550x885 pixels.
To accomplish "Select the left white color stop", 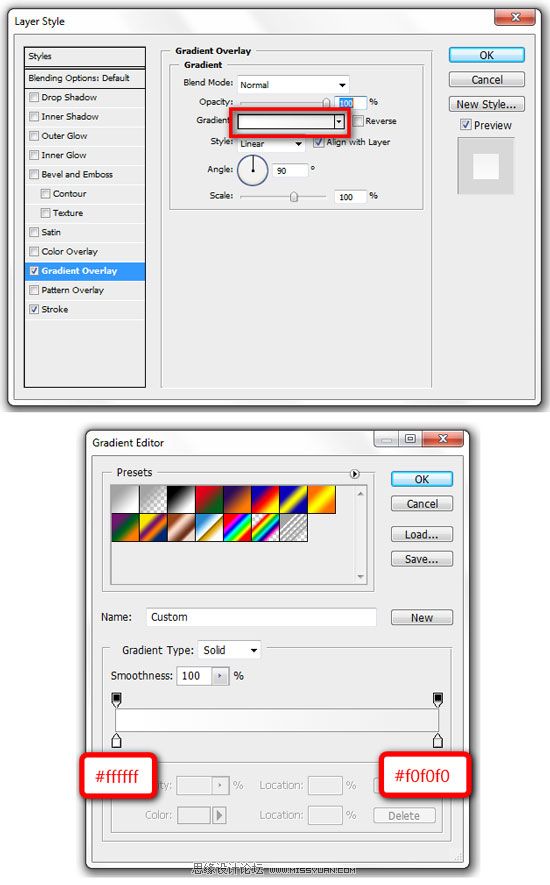I will (x=116, y=741).
